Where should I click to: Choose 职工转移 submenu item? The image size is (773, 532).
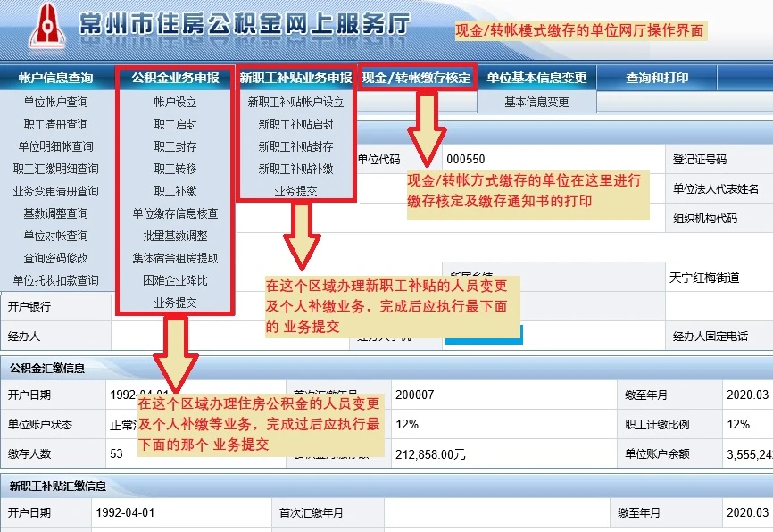pos(176,169)
